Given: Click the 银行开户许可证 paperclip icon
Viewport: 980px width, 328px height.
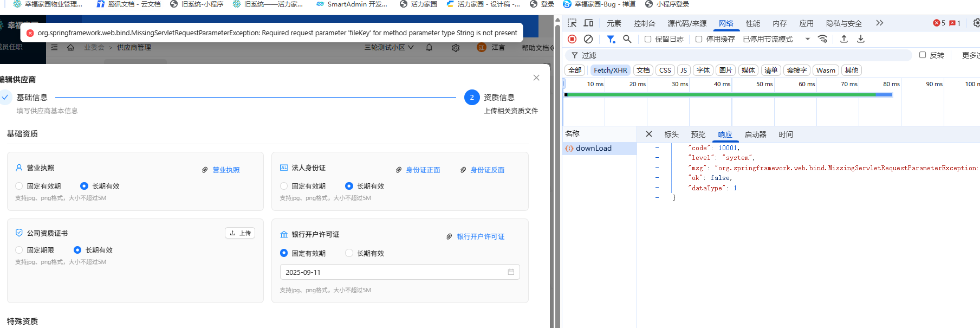Looking at the screenshot, I should (x=449, y=237).
